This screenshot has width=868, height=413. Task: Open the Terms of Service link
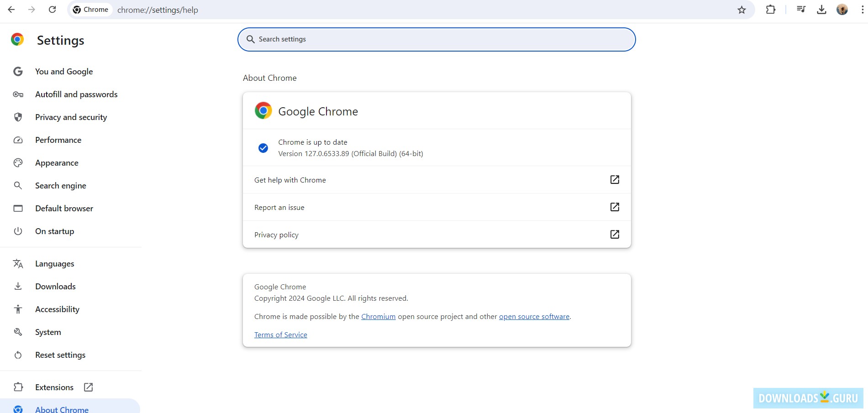pyautogui.click(x=280, y=335)
